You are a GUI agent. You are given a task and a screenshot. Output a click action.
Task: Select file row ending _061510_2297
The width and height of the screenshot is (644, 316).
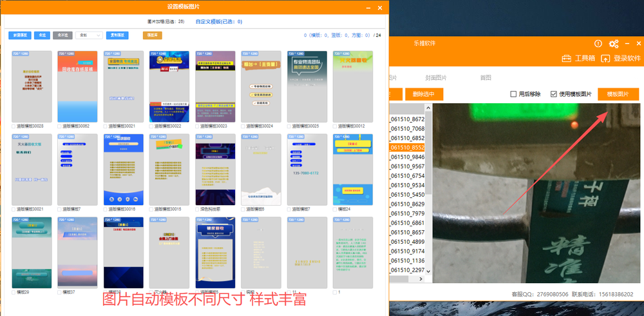tap(406, 270)
